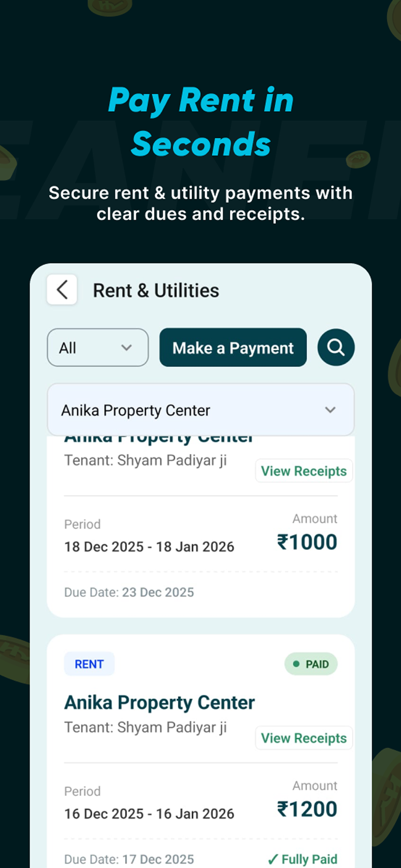The image size is (401, 868).
Task: Click the Make a Payment button
Action: [233, 347]
